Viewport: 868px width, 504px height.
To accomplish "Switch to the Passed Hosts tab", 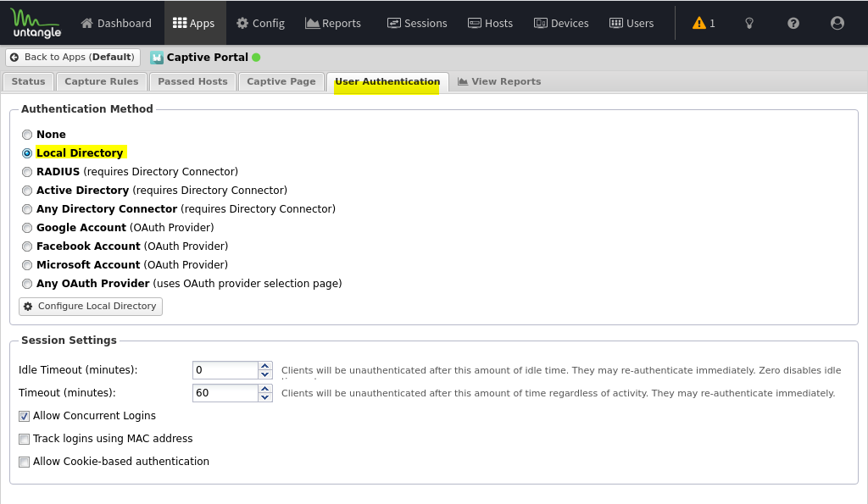I will pyautogui.click(x=192, y=81).
